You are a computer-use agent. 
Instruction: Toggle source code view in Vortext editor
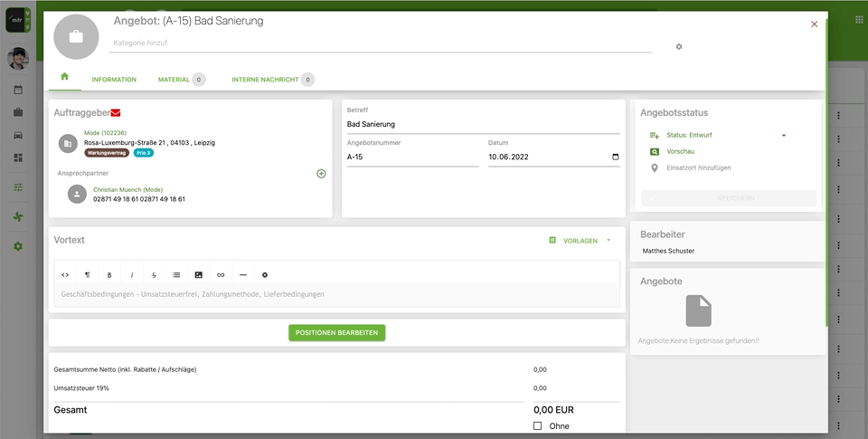click(65, 275)
